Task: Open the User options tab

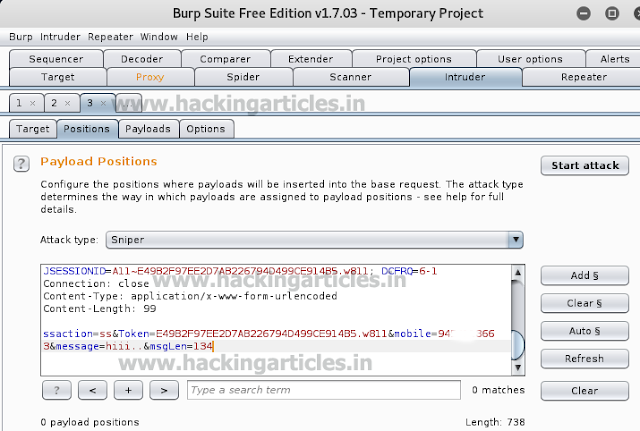Action: [530, 59]
